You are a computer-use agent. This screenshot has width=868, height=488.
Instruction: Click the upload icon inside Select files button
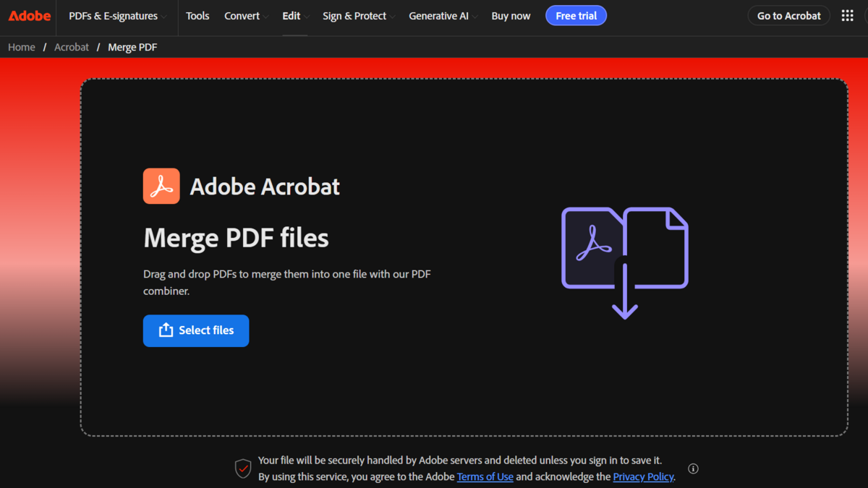(164, 330)
